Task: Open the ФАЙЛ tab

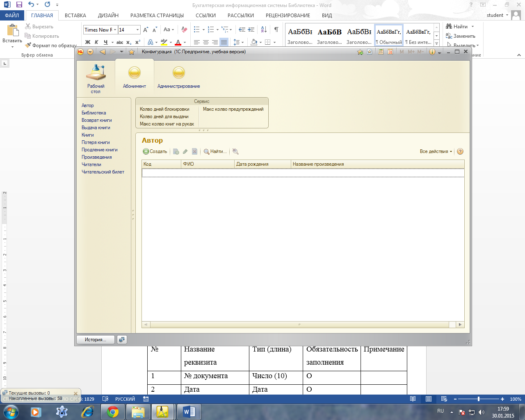Action: [12, 15]
